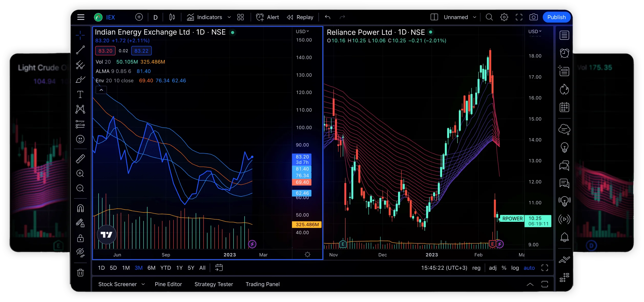Viewport: 644px width, 302px height.
Task: Select the patterns tool
Action: pos(80,109)
